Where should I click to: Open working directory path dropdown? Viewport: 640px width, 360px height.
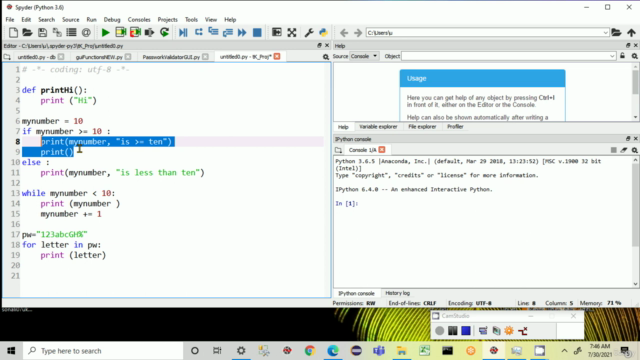[605, 33]
